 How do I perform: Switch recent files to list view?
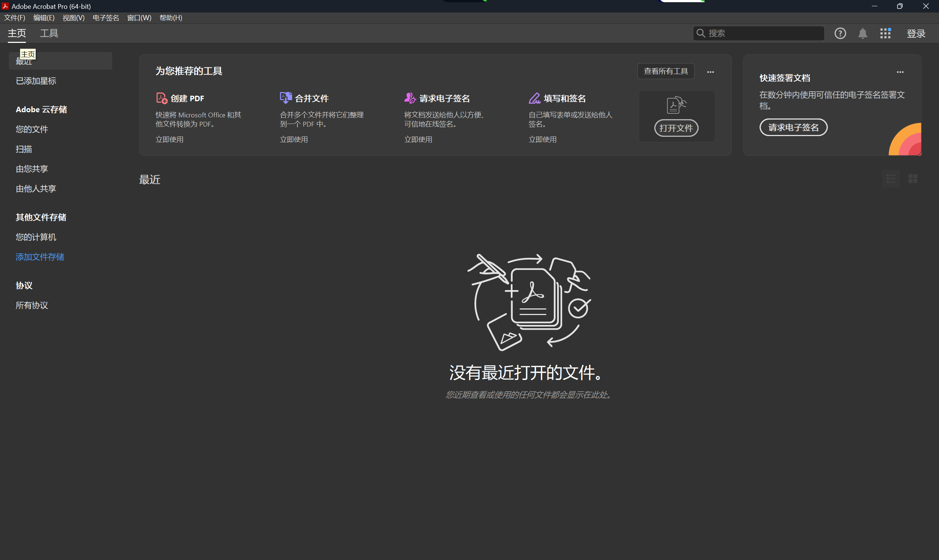[x=891, y=179]
